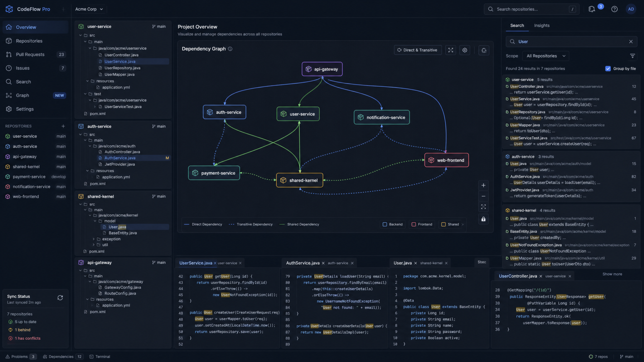The width and height of the screenshot is (644, 362).
Task: Open the Dependencies panel in status bar
Action: point(63,357)
